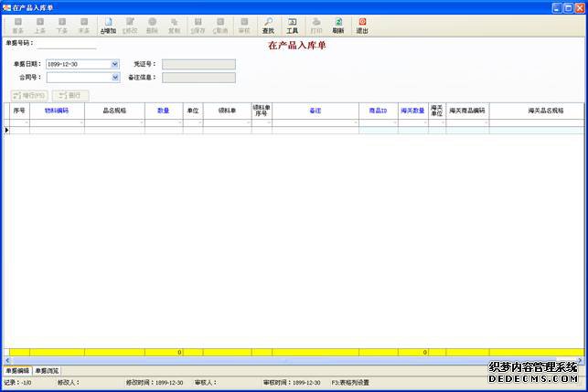Click the 增行 (F5) add row button
The width and height of the screenshot is (588, 392).
click(x=28, y=95)
